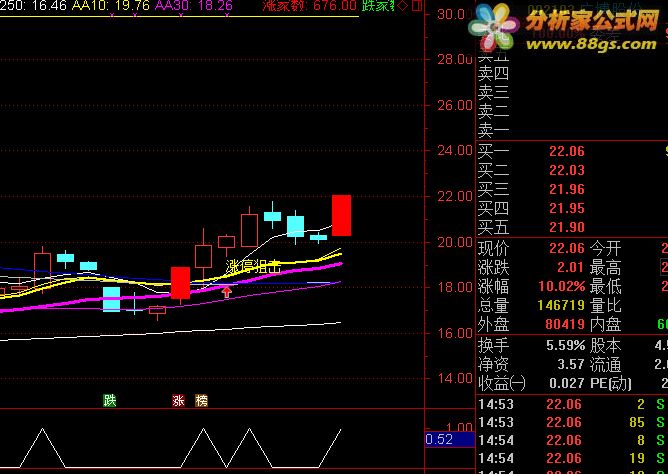
Task: Click the green 跌 marker below the chart
Action: coord(110,400)
